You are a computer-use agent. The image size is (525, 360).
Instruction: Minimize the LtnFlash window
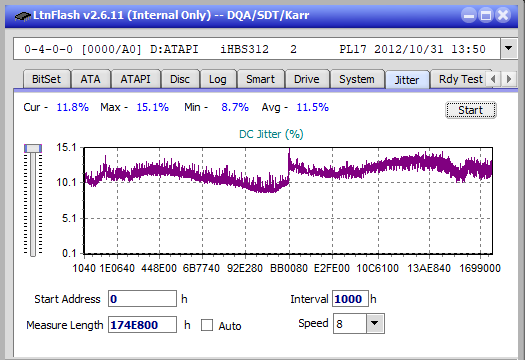[469, 15]
